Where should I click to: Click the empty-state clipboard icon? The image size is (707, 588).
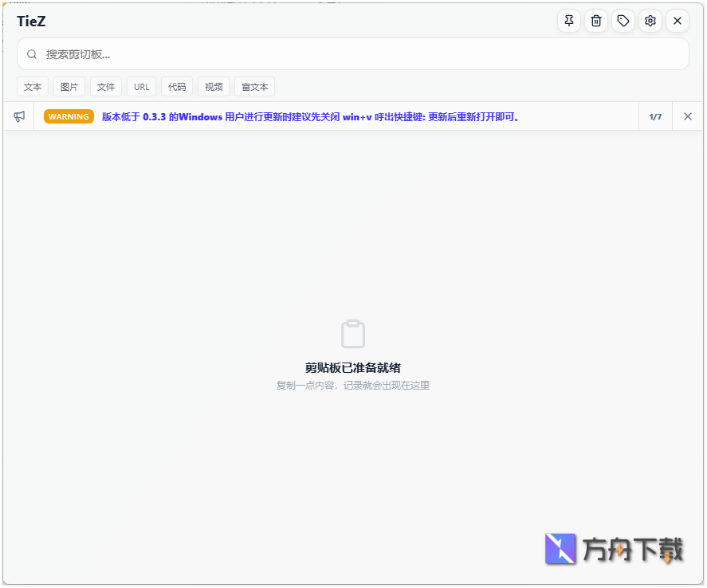(352, 333)
